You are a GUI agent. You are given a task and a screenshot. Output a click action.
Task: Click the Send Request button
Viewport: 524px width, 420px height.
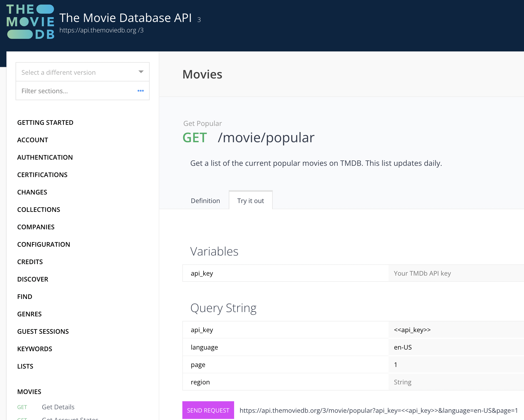click(x=208, y=410)
